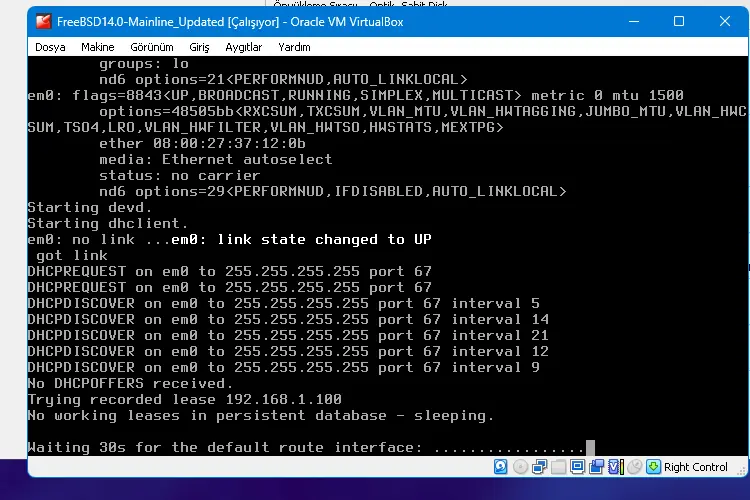Open the Makine menu
The width and height of the screenshot is (750, 500).
pyautogui.click(x=98, y=47)
